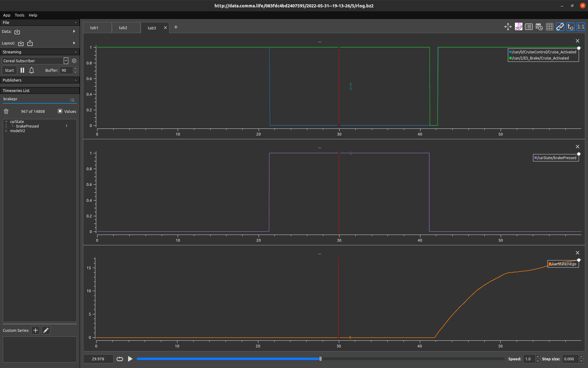
Task: Expand recent data arrow beside Data row
Action: coord(74,31)
